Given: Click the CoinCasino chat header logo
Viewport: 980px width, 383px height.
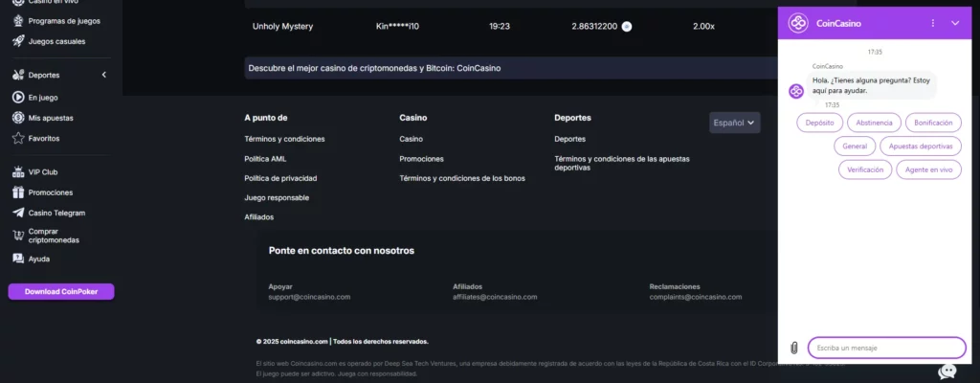Looking at the screenshot, I should coord(798,23).
